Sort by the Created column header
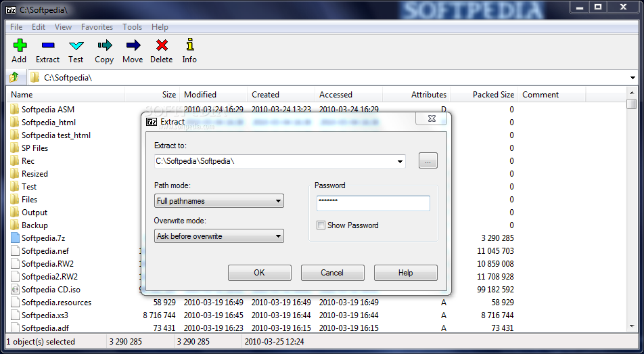 [281, 95]
